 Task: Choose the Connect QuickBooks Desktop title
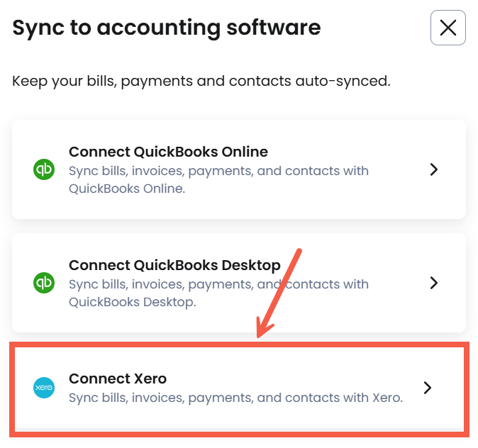(x=174, y=265)
